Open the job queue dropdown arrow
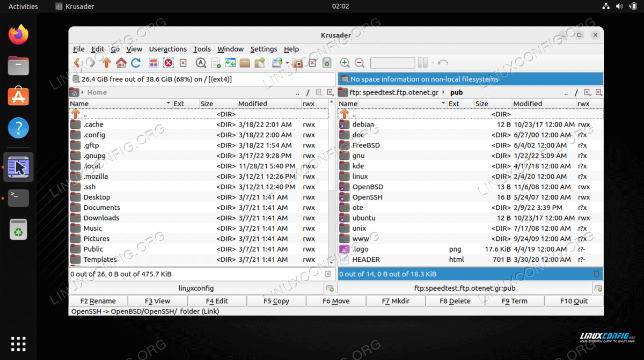 432,63
